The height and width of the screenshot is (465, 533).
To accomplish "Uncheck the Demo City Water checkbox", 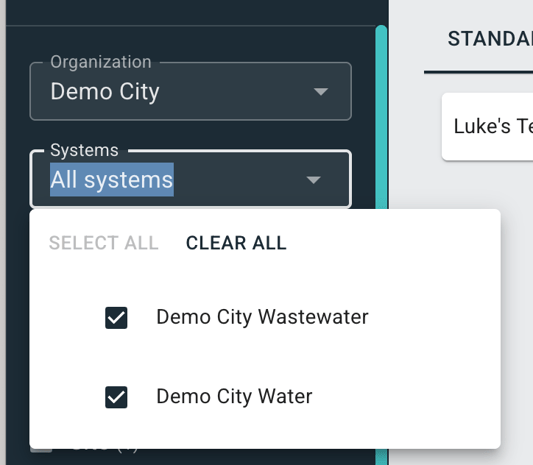I will (116, 397).
